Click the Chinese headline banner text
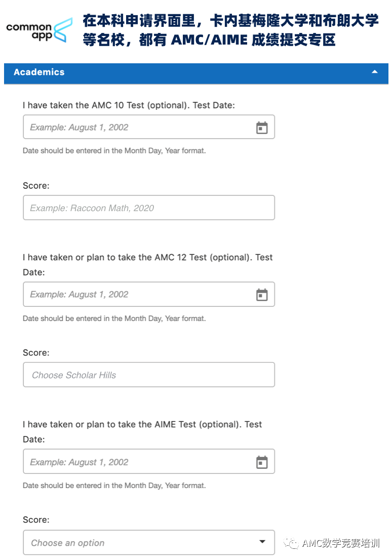The height and width of the screenshot is (560, 392). pyautogui.click(x=230, y=30)
